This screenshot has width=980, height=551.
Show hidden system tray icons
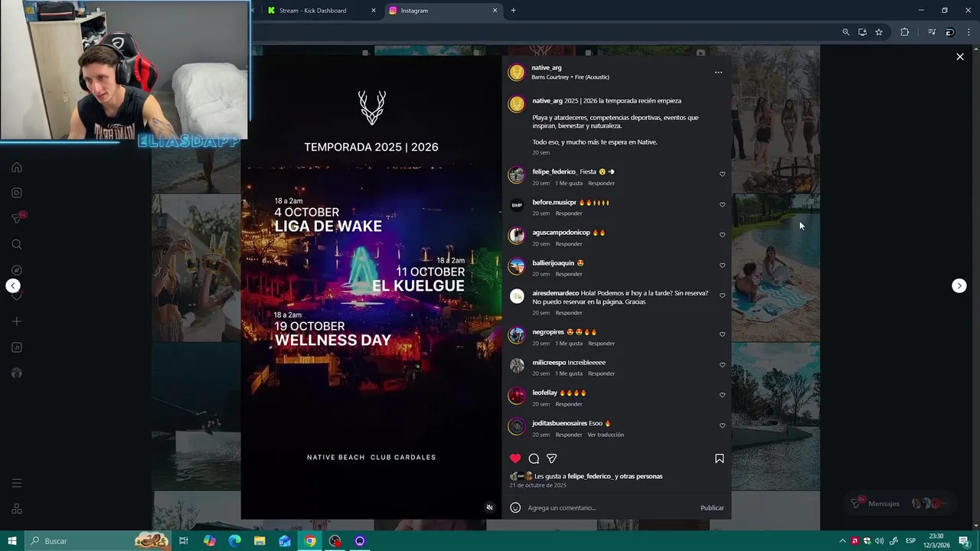843,541
